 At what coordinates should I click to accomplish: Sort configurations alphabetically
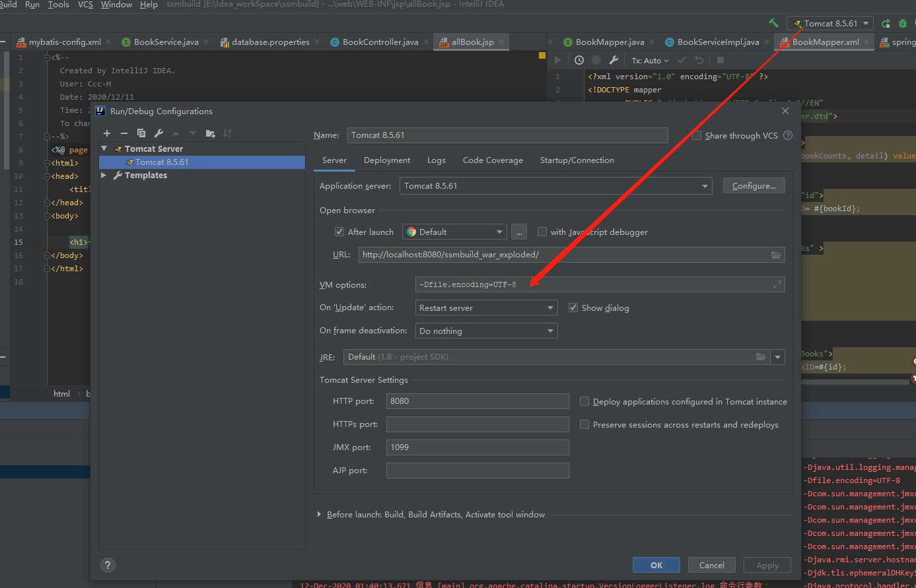227,133
